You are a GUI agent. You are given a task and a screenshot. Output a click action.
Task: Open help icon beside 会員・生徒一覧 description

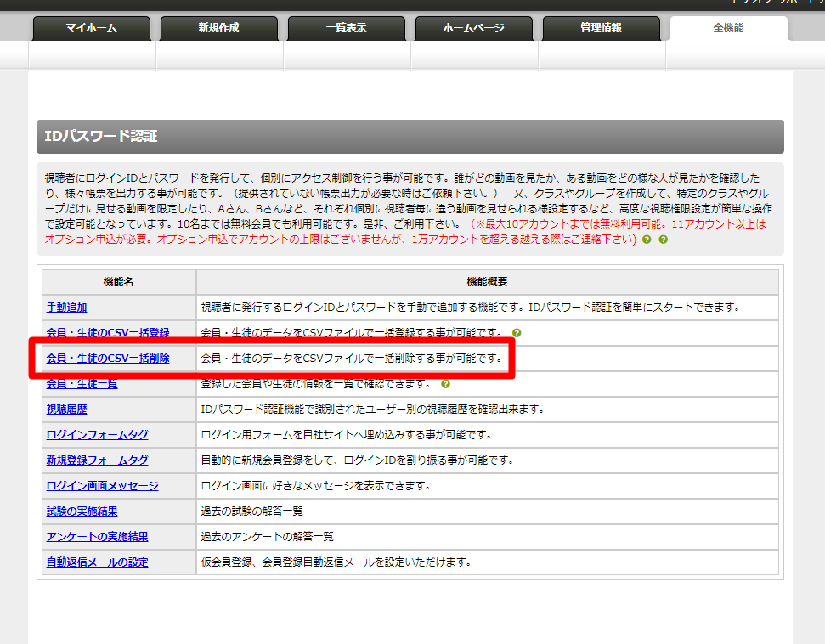coord(446,384)
